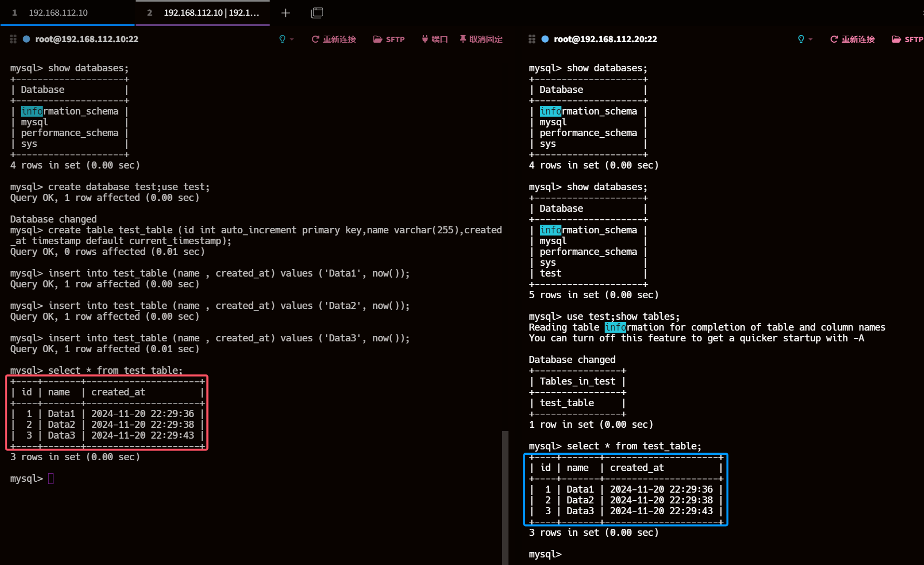Click the left terminal's mysql prompt cursor
The image size is (924, 565).
51,479
